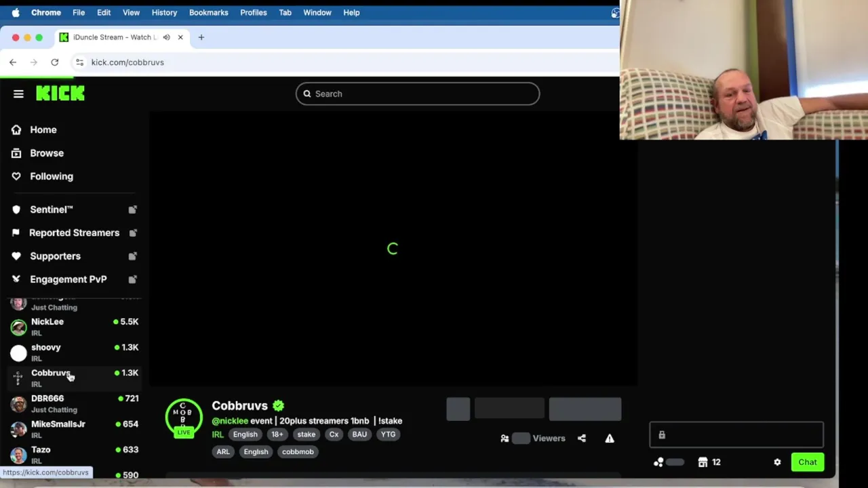Viewport: 868px width, 488px height.
Task: Click the Reported Streamers flag icon
Action: click(x=16, y=232)
